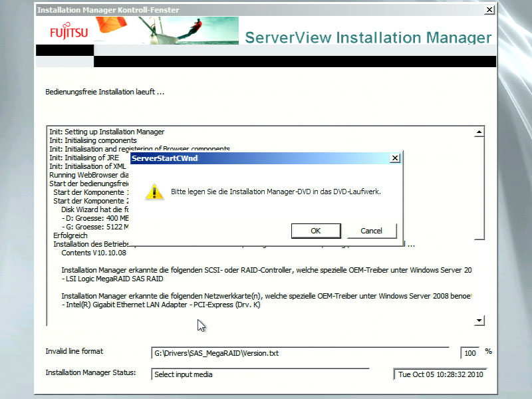Click the date and time field
The height and width of the screenshot is (399, 532).
pyautogui.click(x=440, y=374)
